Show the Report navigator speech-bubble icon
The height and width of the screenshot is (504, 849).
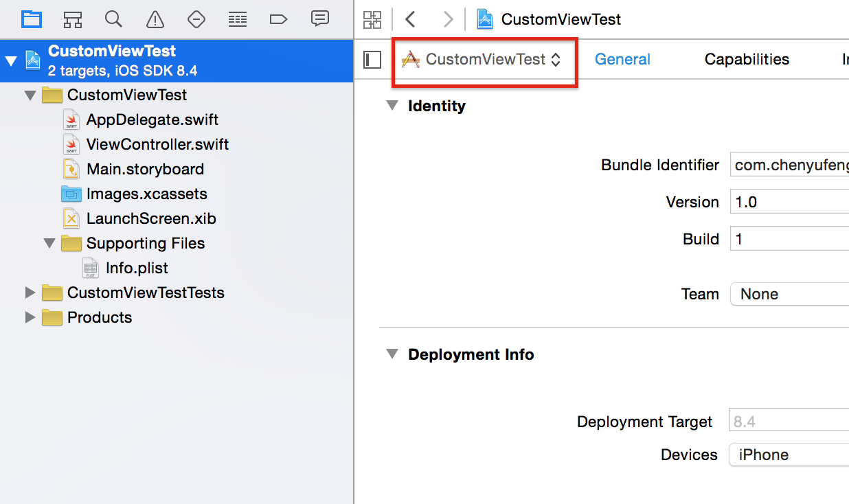319,19
